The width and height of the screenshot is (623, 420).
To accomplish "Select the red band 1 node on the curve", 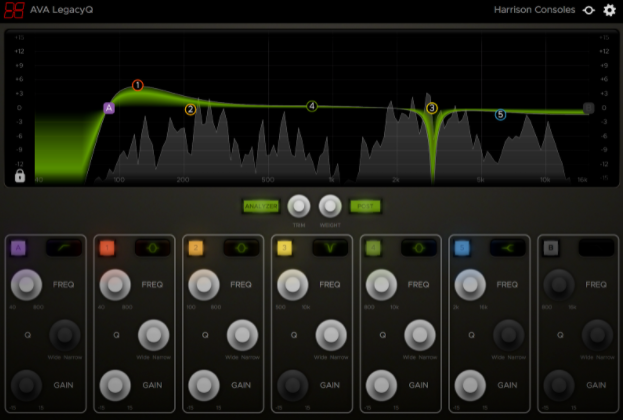I will click(138, 86).
